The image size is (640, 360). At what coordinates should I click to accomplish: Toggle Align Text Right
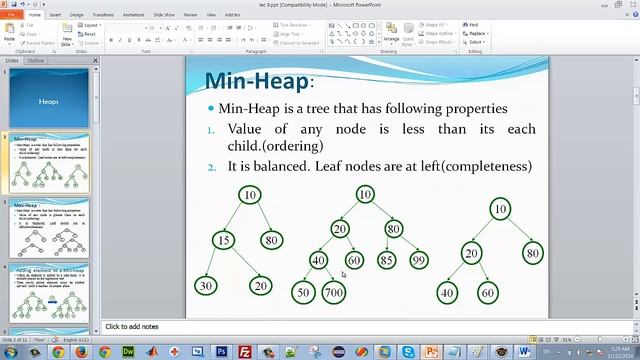coord(219,40)
